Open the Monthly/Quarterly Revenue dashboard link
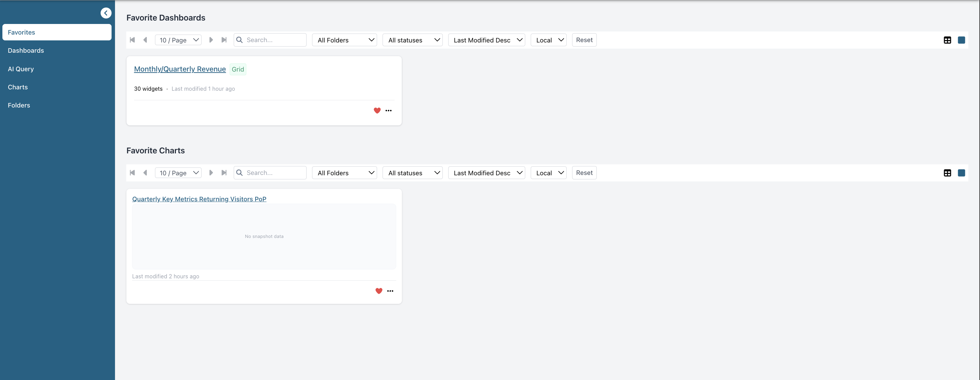The height and width of the screenshot is (380, 980). [180, 69]
